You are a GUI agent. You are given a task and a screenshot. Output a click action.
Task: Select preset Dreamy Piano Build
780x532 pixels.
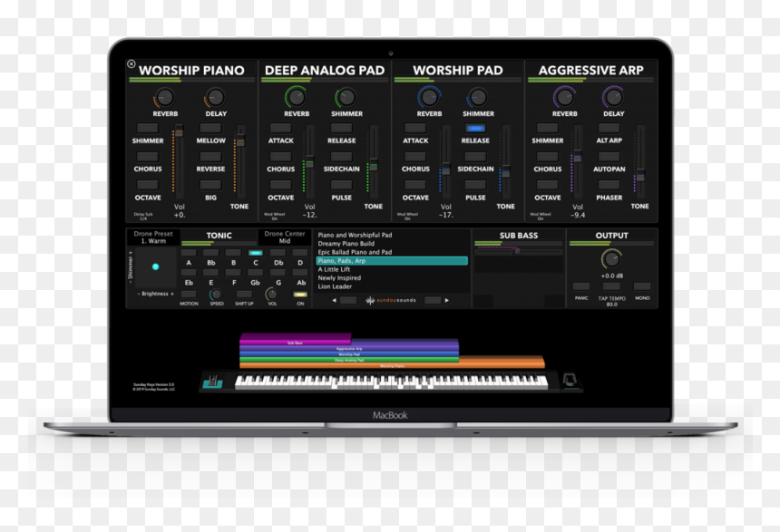pyautogui.click(x=392, y=244)
